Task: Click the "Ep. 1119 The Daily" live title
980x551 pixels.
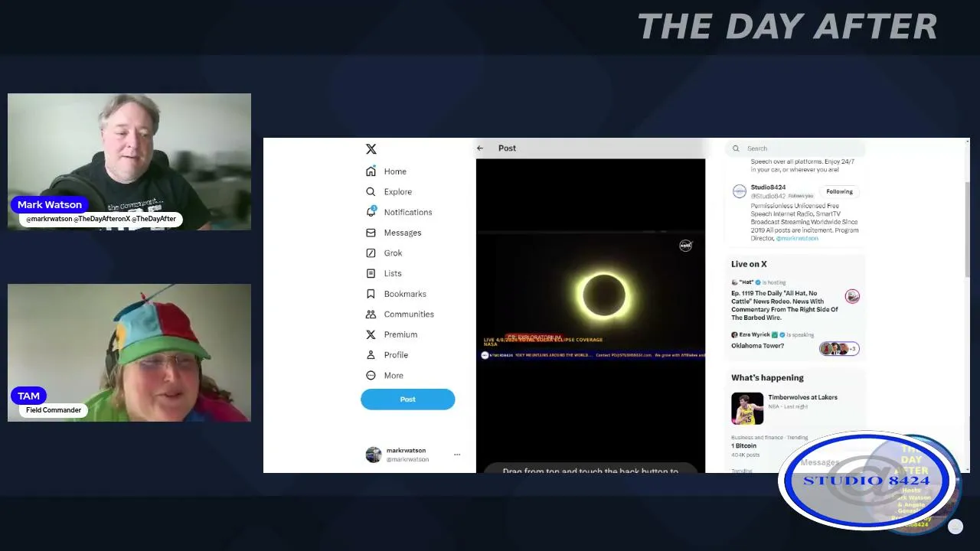Action: pyautogui.click(x=784, y=305)
